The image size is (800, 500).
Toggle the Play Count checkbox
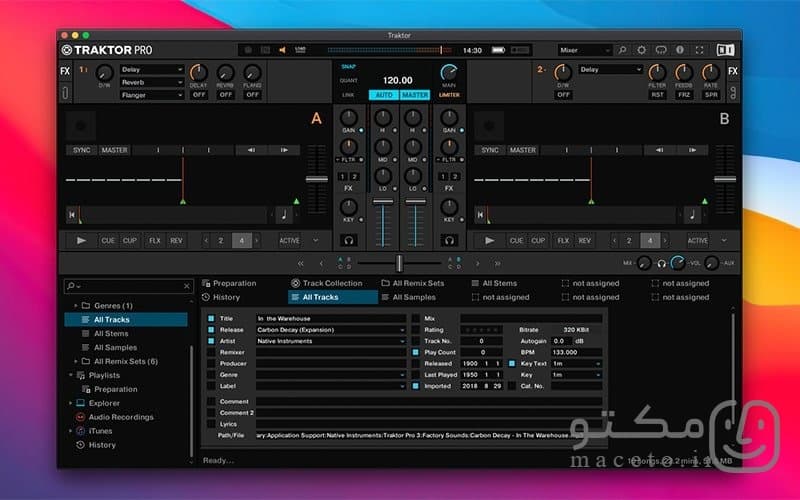(416, 352)
